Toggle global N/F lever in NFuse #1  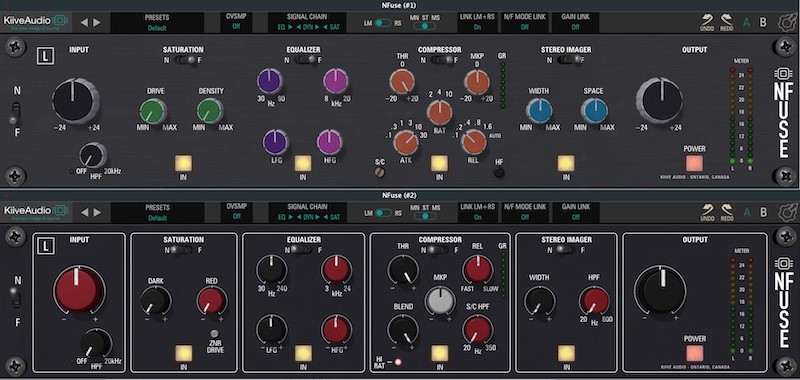tap(15, 113)
